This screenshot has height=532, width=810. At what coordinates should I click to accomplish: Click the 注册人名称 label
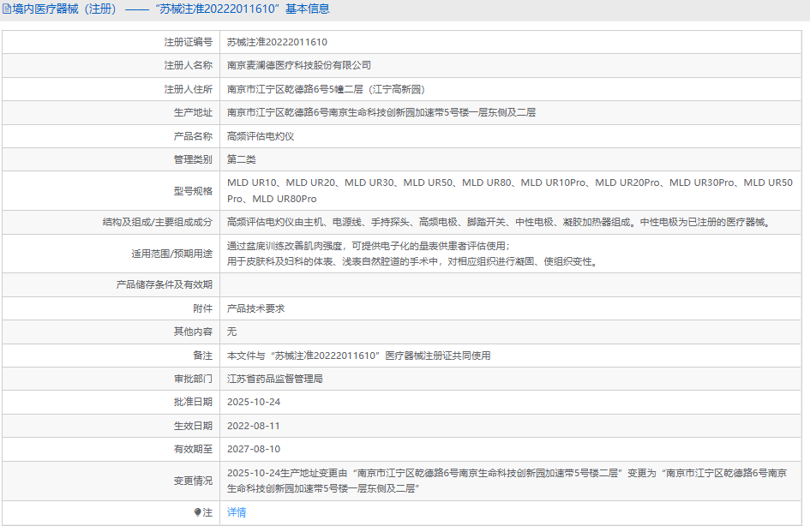188,66
